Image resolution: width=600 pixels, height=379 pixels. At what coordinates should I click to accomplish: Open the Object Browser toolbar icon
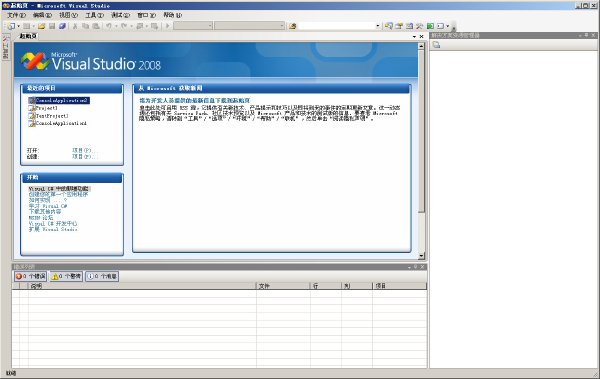(x=409, y=26)
